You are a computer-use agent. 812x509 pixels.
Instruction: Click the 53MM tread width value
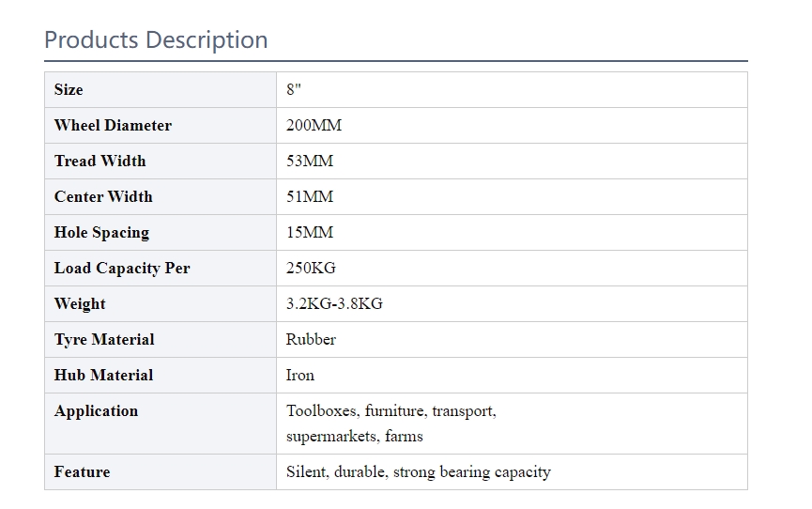(310, 162)
